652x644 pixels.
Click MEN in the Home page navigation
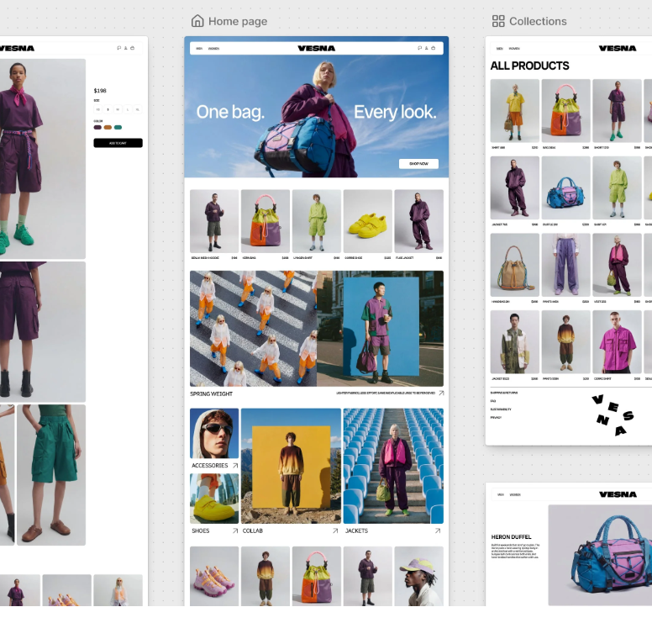[199, 49]
